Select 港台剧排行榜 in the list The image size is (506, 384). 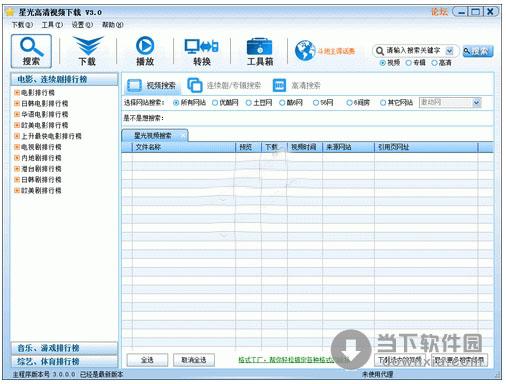coord(41,169)
